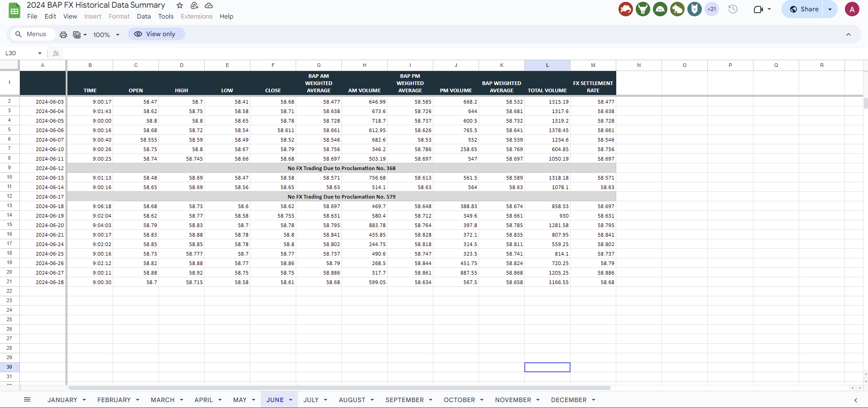Open the Tools menu

point(166,16)
